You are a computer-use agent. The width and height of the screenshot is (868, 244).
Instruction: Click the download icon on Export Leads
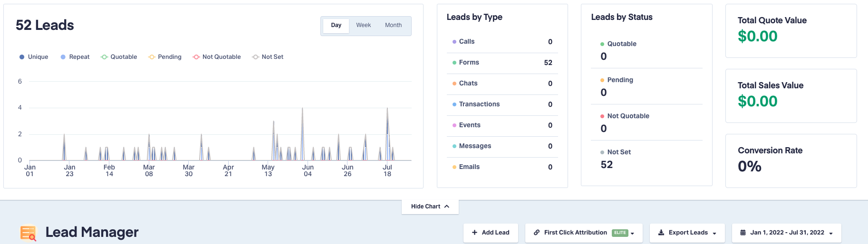(x=661, y=233)
